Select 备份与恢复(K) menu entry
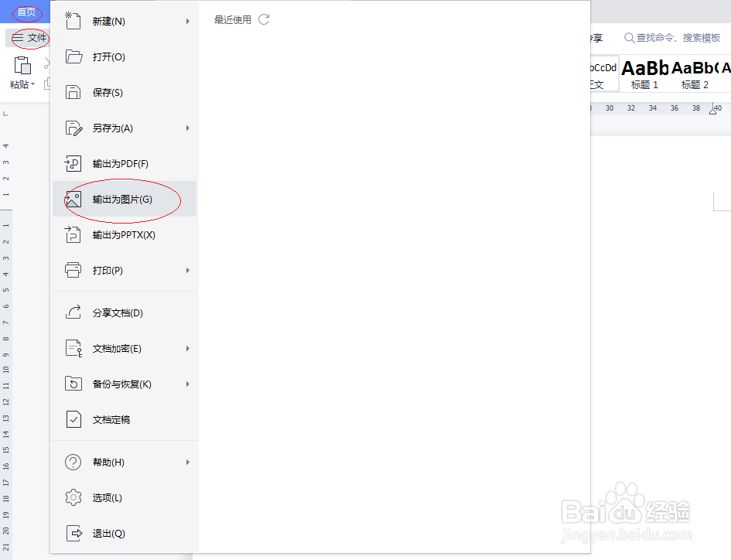Viewport: 731px width, 560px height. [x=125, y=384]
